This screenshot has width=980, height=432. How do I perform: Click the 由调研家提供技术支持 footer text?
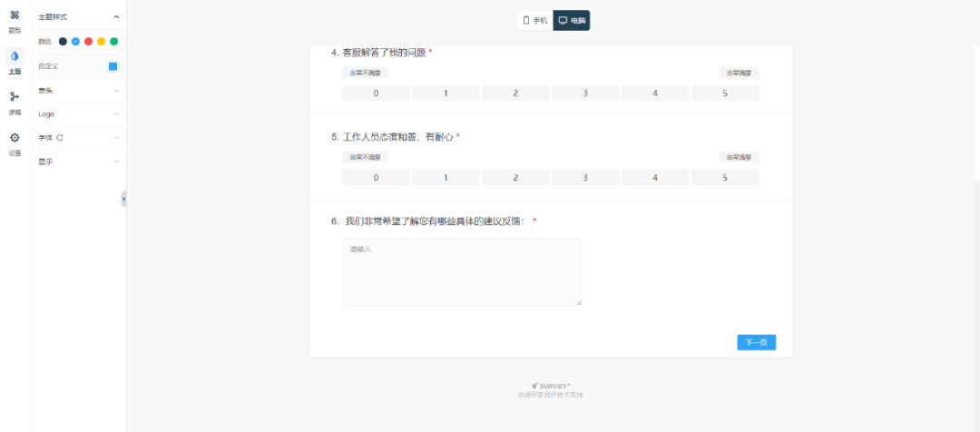click(x=551, y=395)
